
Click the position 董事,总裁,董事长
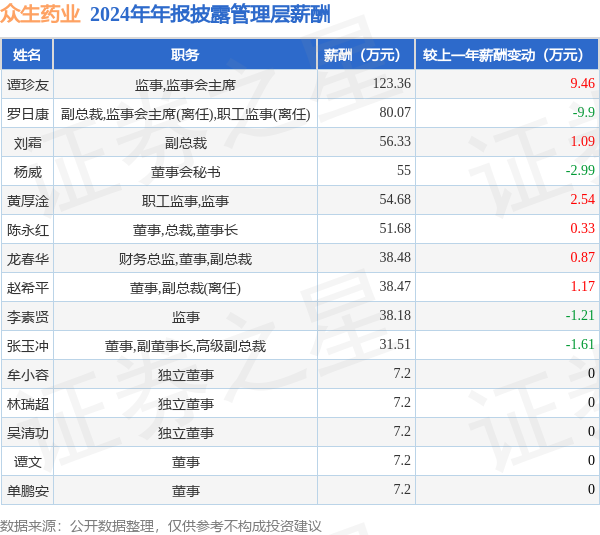tap(185, 230)
